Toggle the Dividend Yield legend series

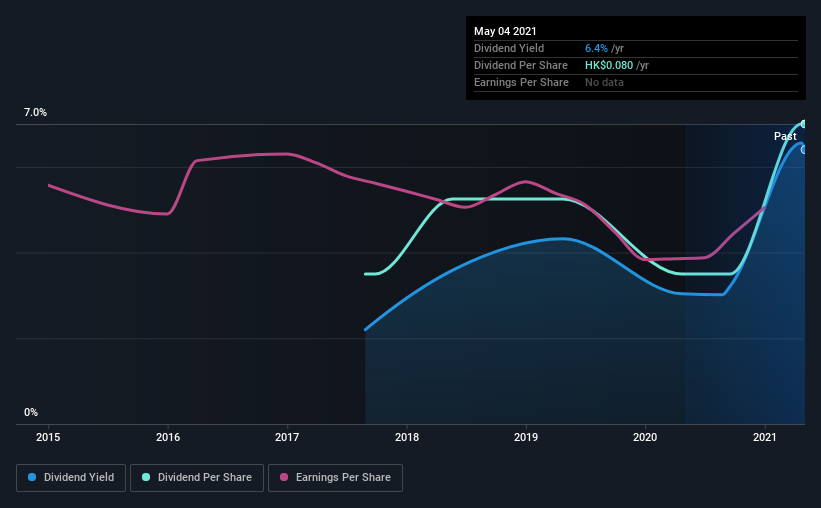[x=71, y=478]
